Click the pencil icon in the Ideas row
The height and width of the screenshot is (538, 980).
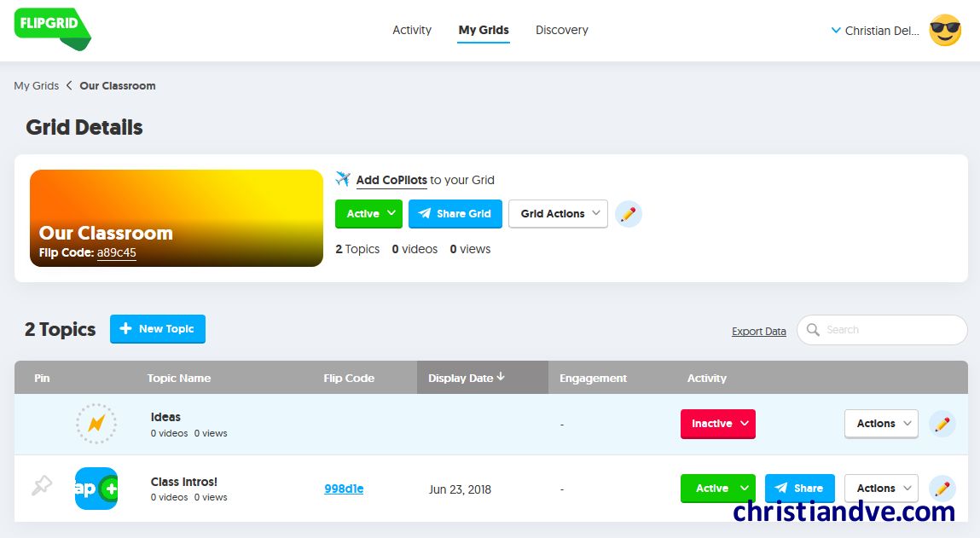(942, 422)
